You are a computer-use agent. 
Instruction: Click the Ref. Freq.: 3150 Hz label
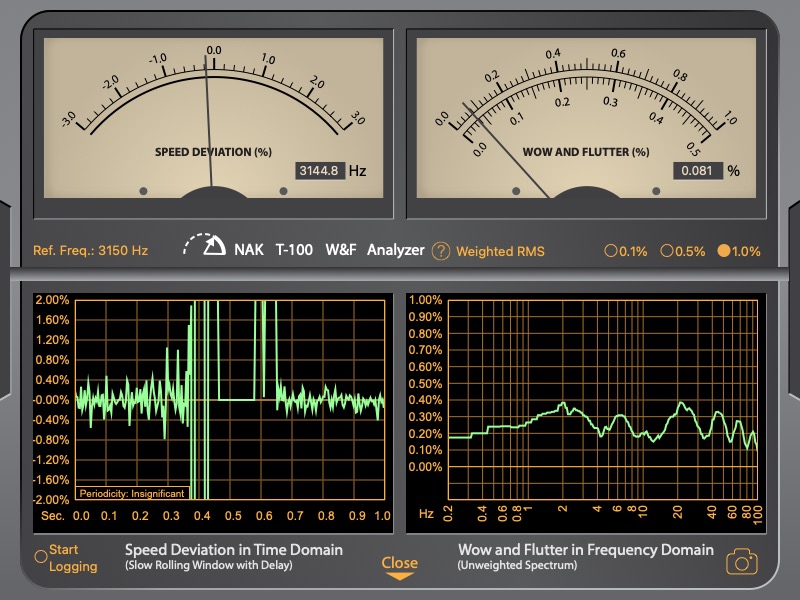pos(90,251)
